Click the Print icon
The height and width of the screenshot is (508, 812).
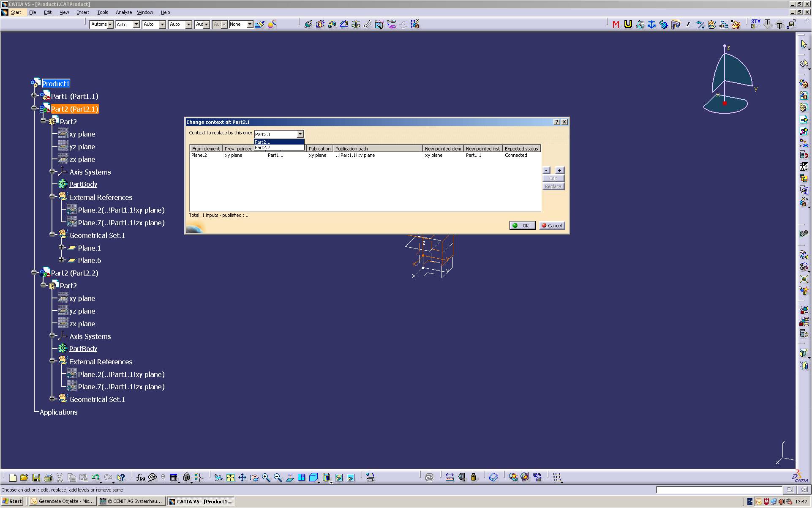pos(48,478)
